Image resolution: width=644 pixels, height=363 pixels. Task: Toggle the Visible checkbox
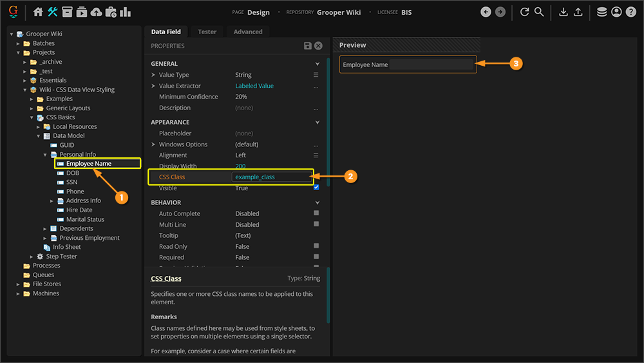click(316, 188)
